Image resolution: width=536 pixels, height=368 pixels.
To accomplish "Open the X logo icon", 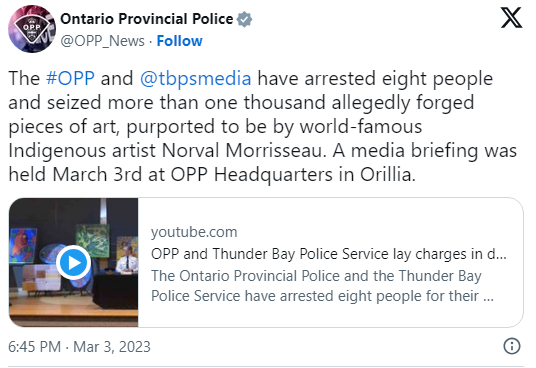I will point(511,18).
